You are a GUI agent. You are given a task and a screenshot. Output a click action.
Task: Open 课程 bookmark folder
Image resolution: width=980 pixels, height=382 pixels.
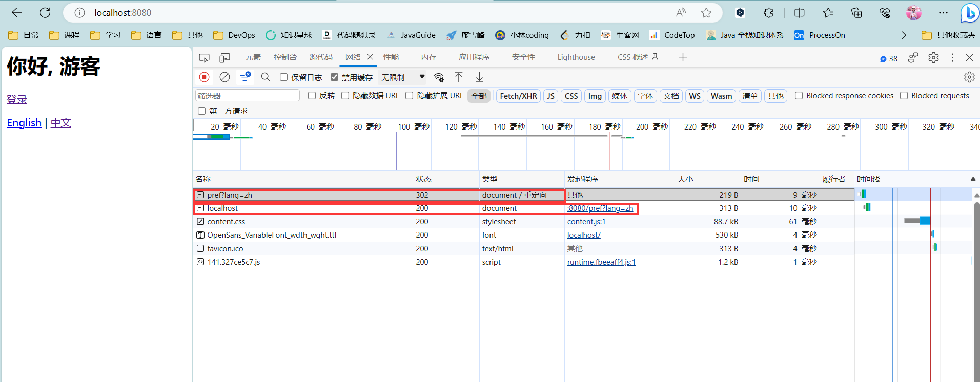[x=65, y=35]
